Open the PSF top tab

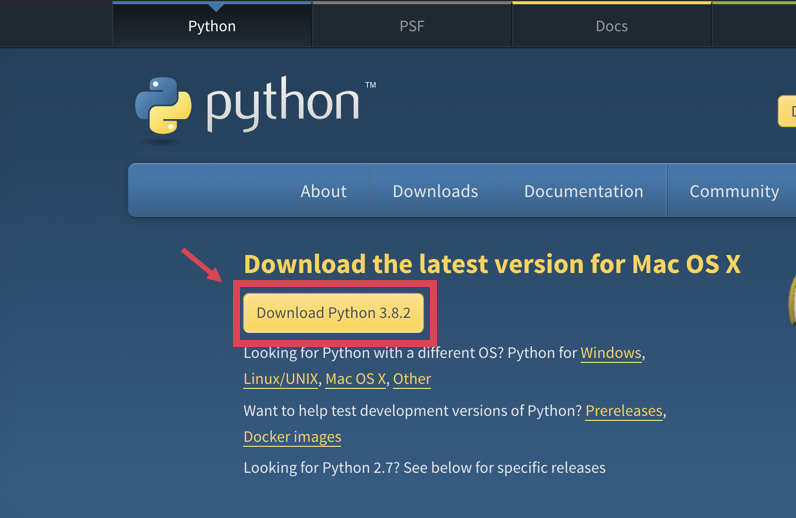tap(412, 26)
